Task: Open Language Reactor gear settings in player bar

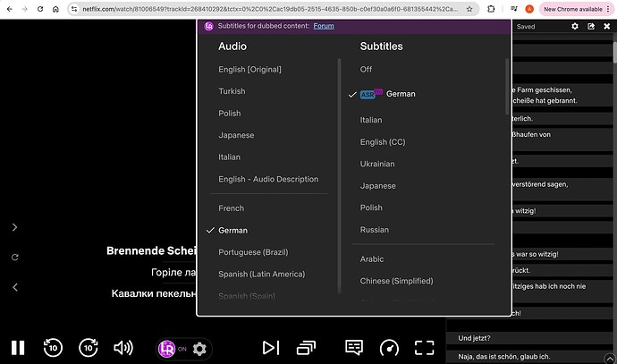Action: [199, 349]
